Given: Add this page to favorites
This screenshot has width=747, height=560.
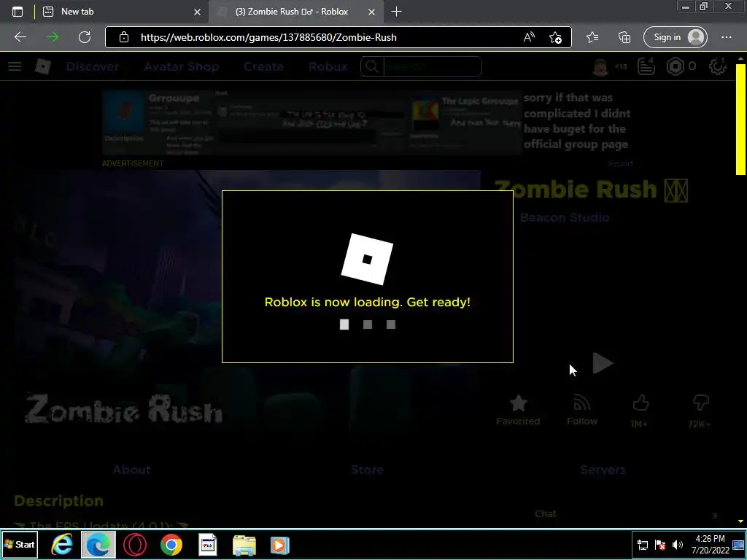Looking at the screenshot, I should pos(555,37).
